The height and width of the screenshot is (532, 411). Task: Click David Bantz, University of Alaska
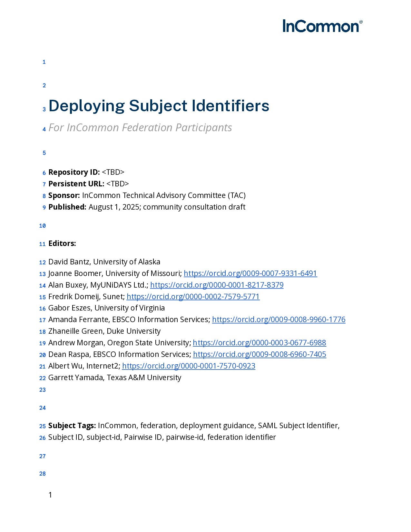104,262
